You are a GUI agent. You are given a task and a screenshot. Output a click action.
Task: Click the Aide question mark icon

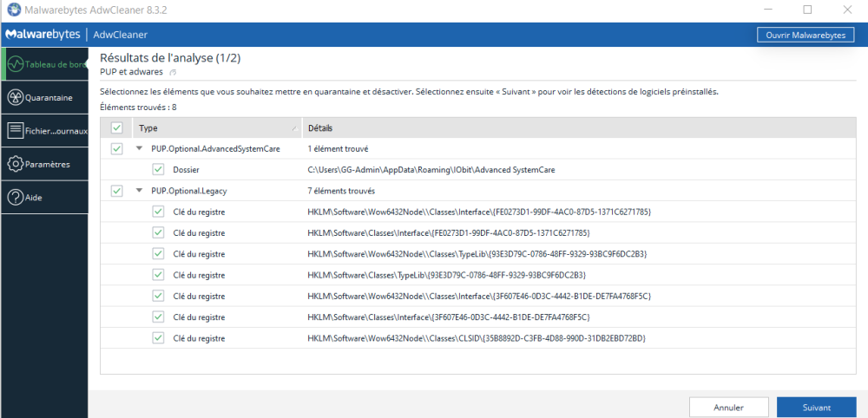click(x=16, y=198)
